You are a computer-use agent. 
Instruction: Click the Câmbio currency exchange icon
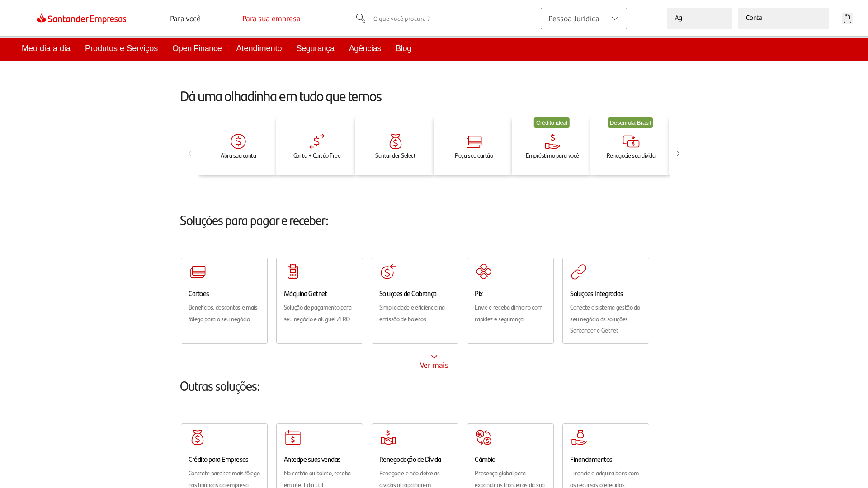[x=484, y=437]
